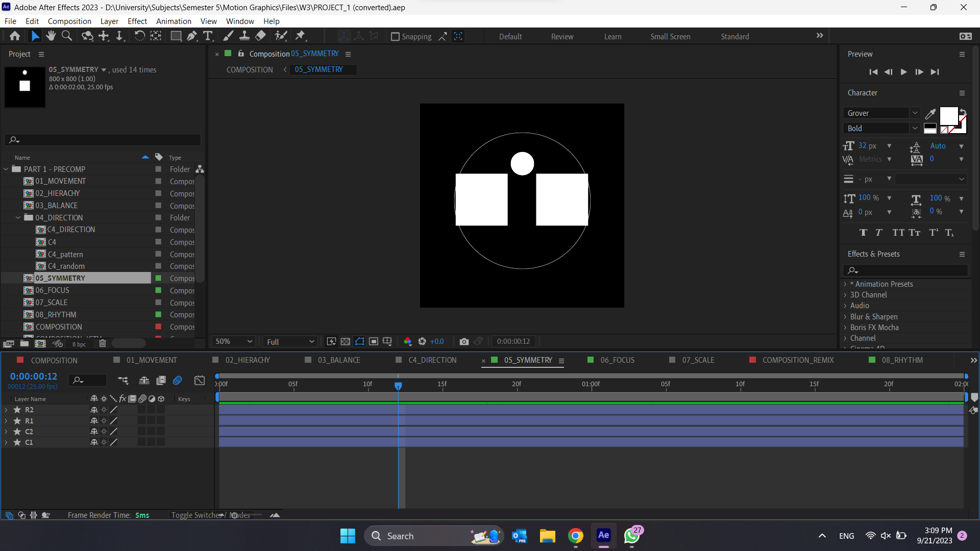
Task: Select the Horizontal Type tool
Action: click(x=208, y=36)
